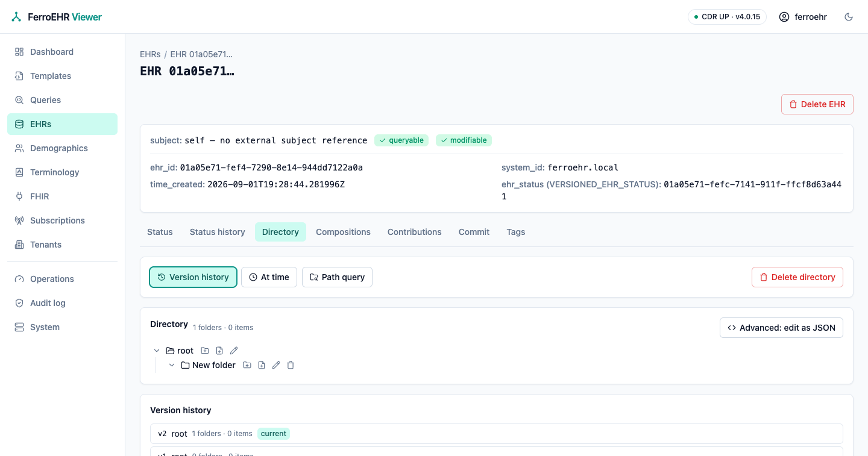Open System in the sidebar

pos(62,327)
